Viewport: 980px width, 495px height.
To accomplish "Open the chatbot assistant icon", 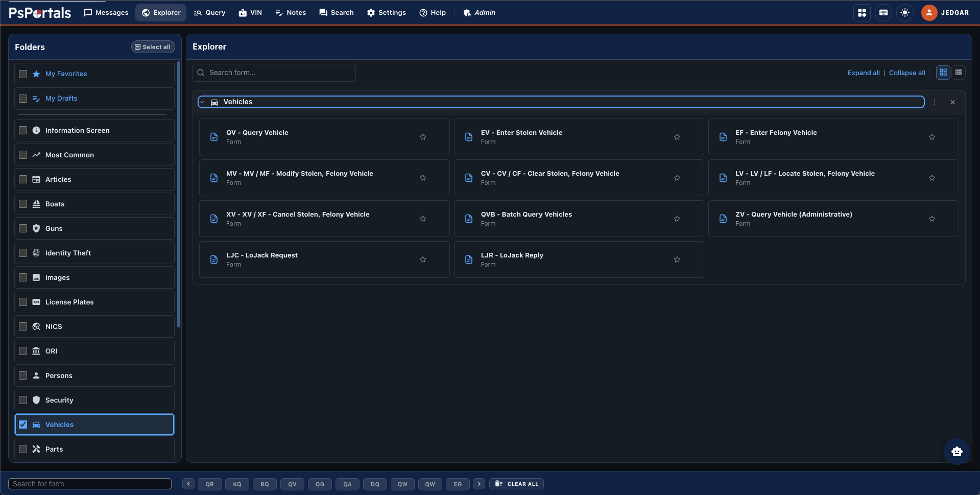I will (957, 452).
